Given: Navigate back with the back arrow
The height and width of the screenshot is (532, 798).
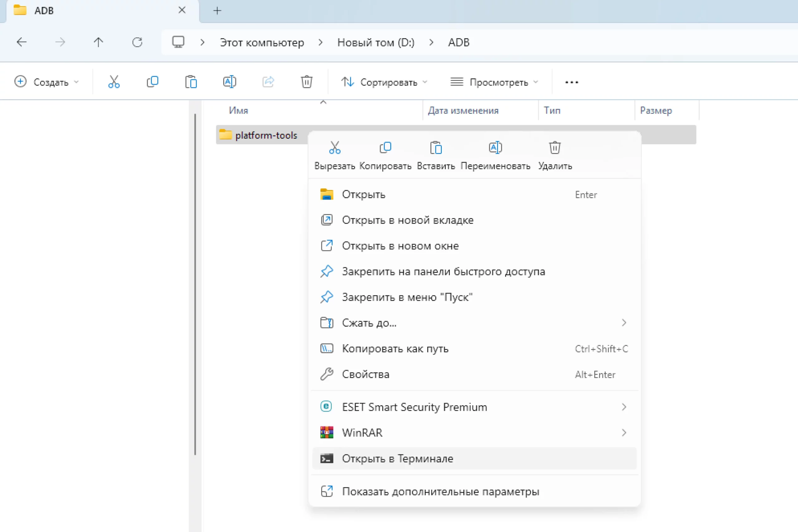Looking at the screenshot, I should click(x=22, y=42).
